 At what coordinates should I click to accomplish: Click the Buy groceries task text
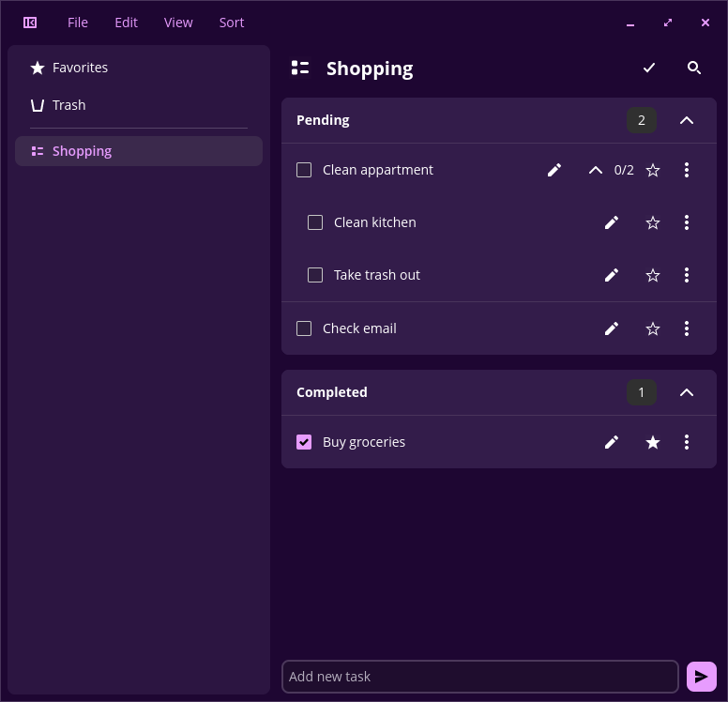[x=364, y=442]
